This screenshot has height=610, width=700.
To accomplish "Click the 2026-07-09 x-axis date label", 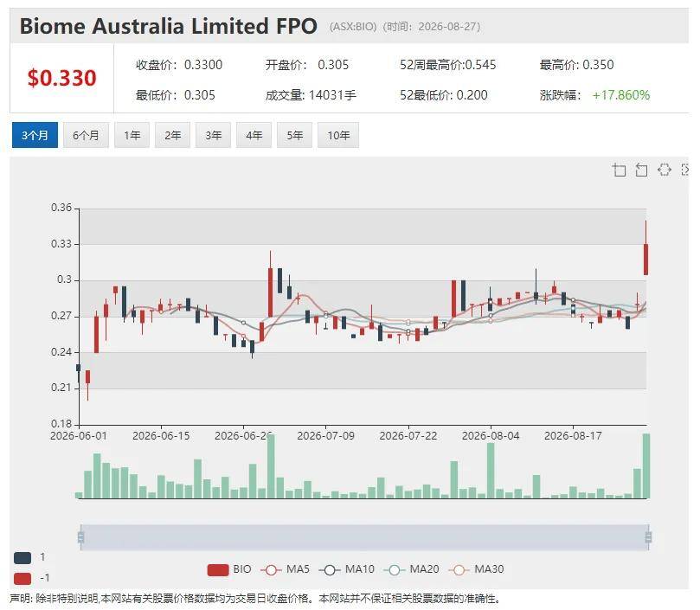I will click(x=325, y=436).
